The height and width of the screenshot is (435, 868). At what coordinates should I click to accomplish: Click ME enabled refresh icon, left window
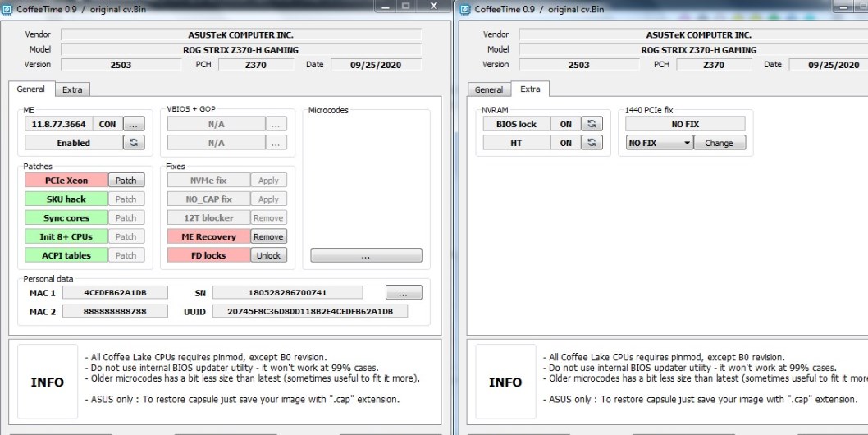point(134,143)
